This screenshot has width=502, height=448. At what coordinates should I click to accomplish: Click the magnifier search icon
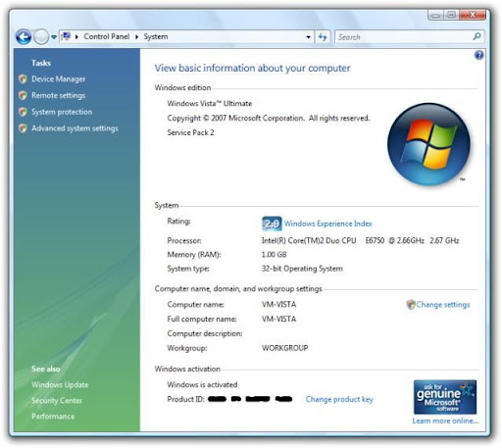tap(477, 36)
